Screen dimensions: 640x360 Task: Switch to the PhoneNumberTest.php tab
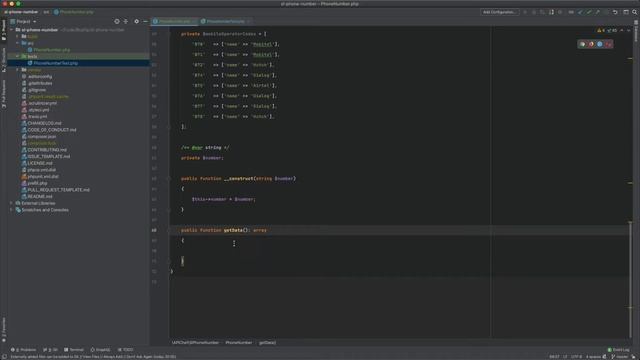coord(225,21)
